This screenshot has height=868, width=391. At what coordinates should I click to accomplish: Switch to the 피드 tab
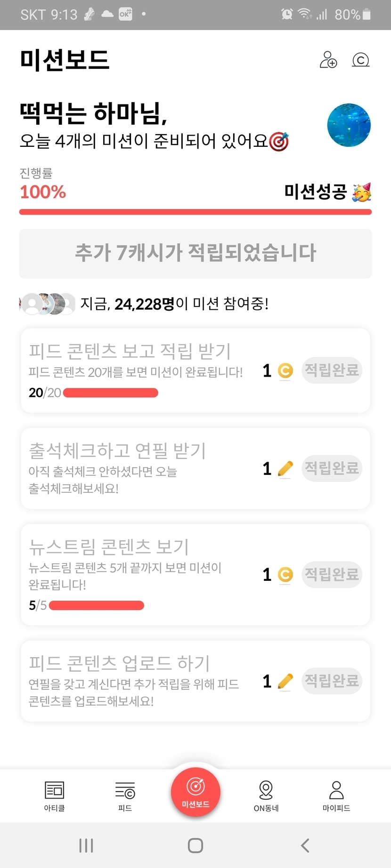[125, 796]
